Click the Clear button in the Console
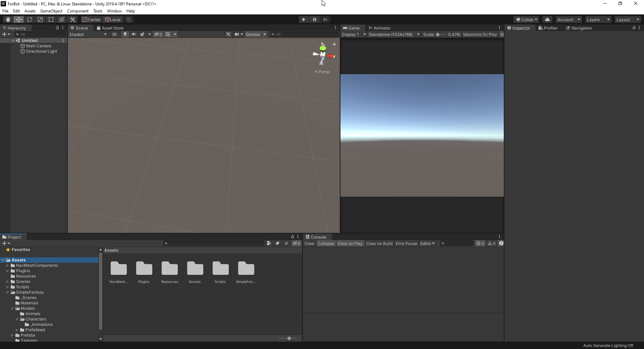 pyautogui.click(x=309, y=244)
